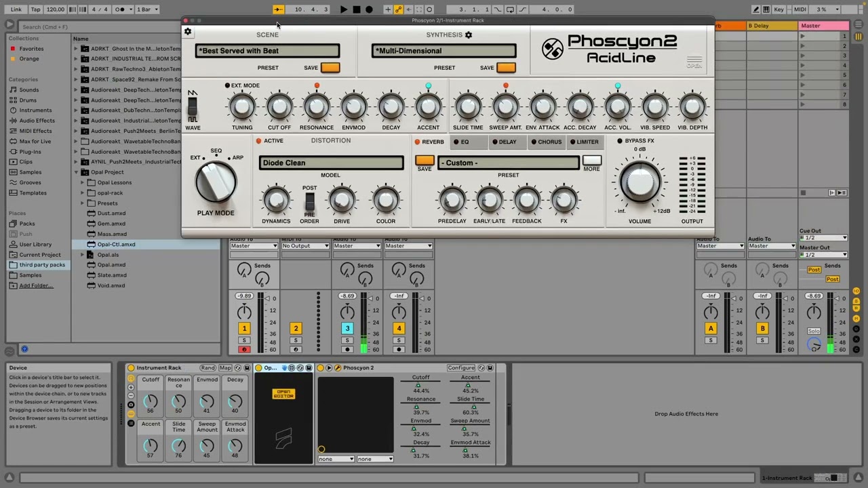
Task: Toggle BYPASS FX indicator
Action: 619,141
